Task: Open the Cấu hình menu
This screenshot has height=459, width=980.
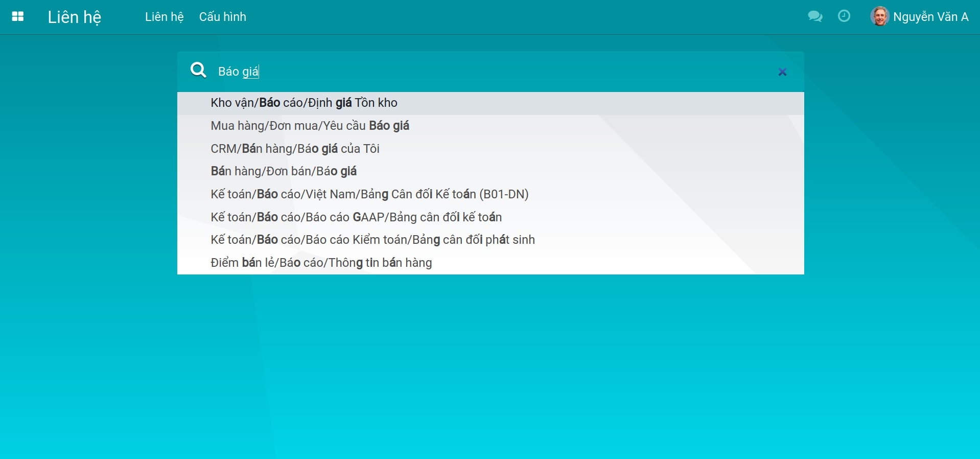Action: click(x=222, y=17)
